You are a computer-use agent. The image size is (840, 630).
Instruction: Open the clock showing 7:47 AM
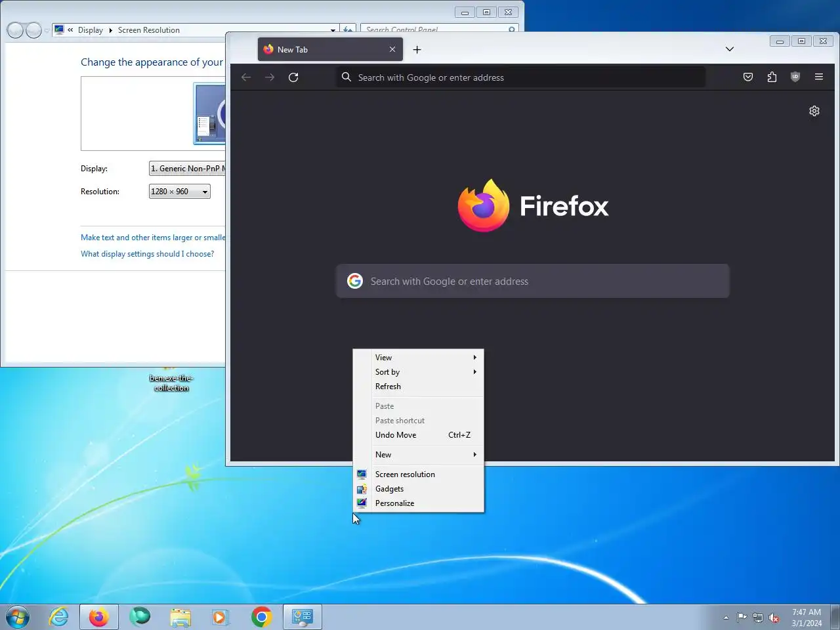pos(807,618)
